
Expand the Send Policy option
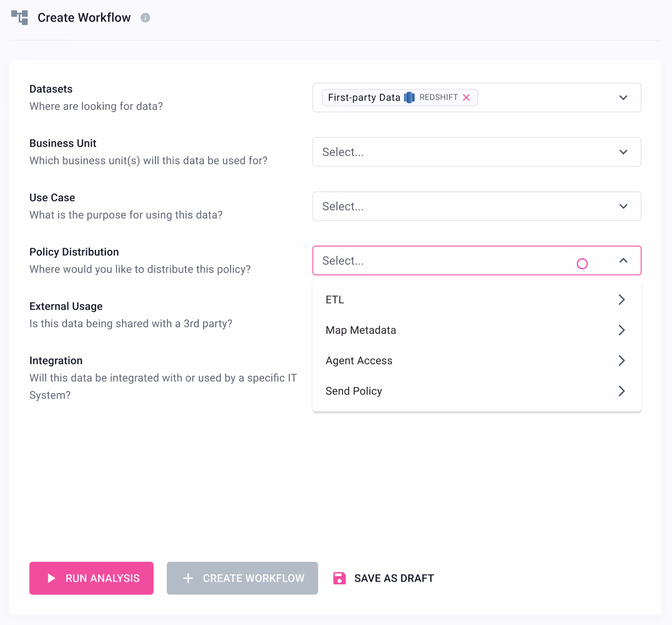point(621,391)
